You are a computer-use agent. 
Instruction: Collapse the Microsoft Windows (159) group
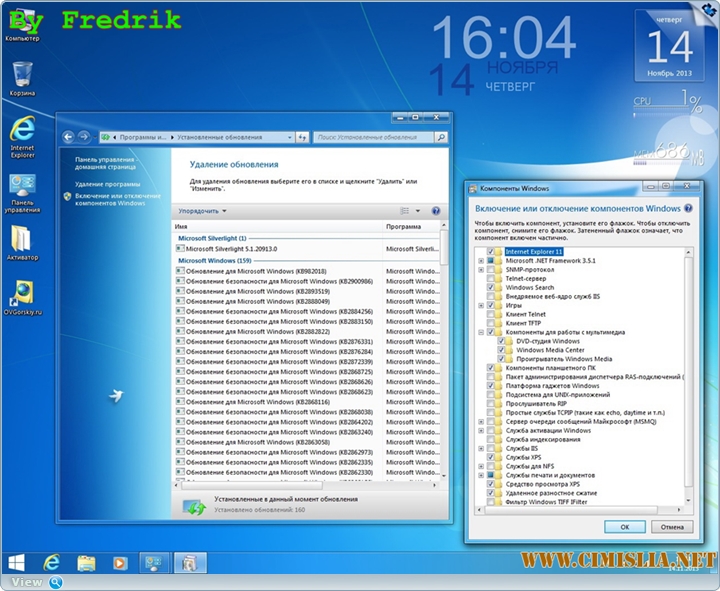(214, 260)
